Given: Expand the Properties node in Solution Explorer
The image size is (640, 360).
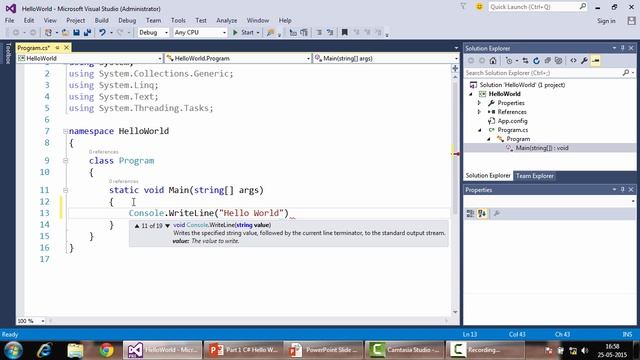Looking at the screenshot, I should coord(480,103).
